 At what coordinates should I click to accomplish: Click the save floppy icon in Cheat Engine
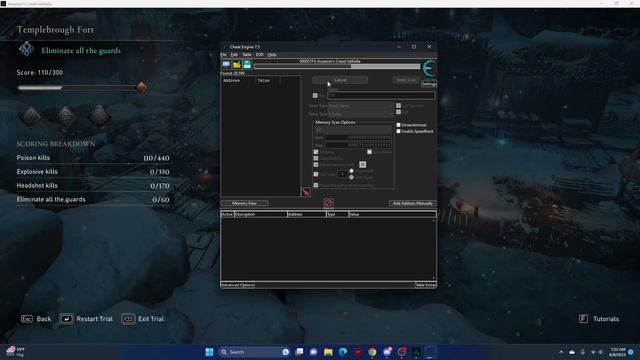(x=247, y=64)
